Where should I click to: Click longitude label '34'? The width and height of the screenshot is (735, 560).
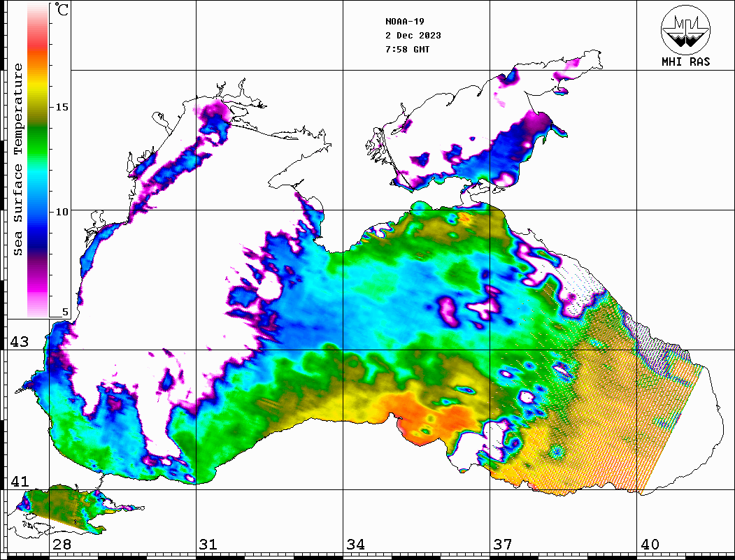coord(355,545)
